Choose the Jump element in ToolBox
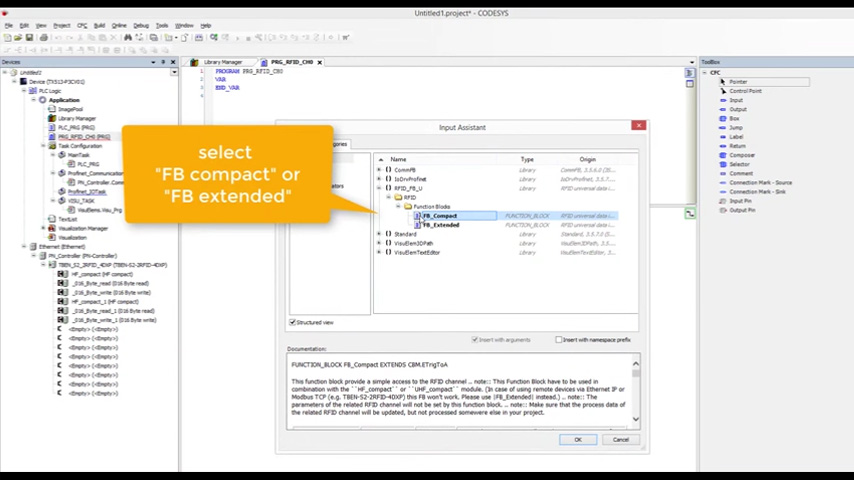This screenshot has height=480, width=854. 735,128
